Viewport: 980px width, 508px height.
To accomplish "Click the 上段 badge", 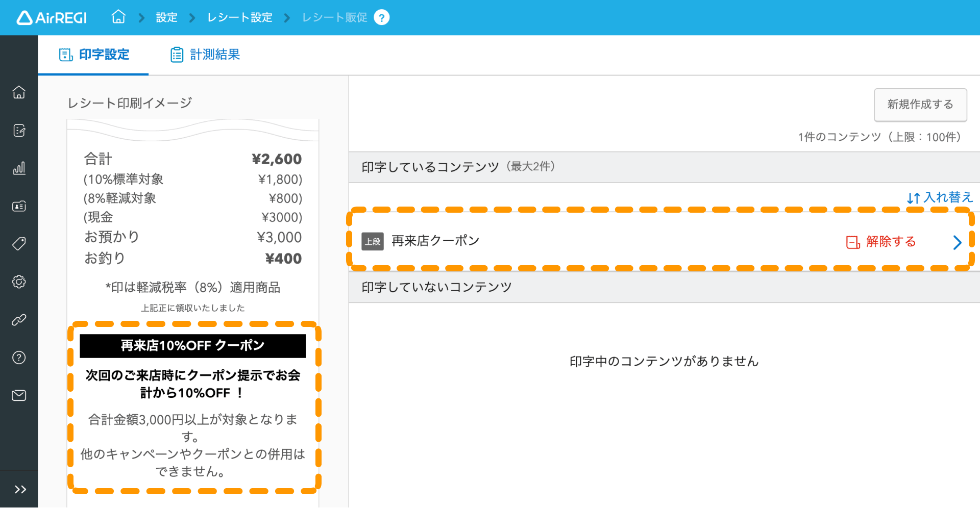I will [x=373, y=242].
